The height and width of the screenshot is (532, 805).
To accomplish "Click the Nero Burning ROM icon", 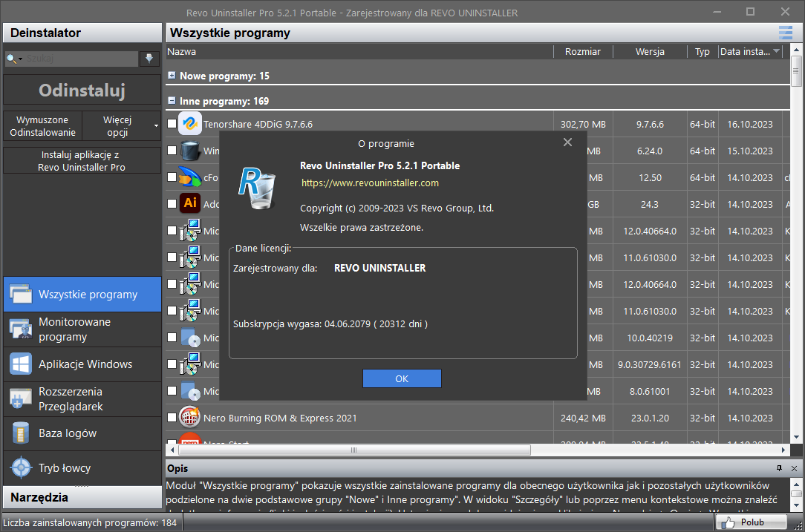I will [190, 417].
